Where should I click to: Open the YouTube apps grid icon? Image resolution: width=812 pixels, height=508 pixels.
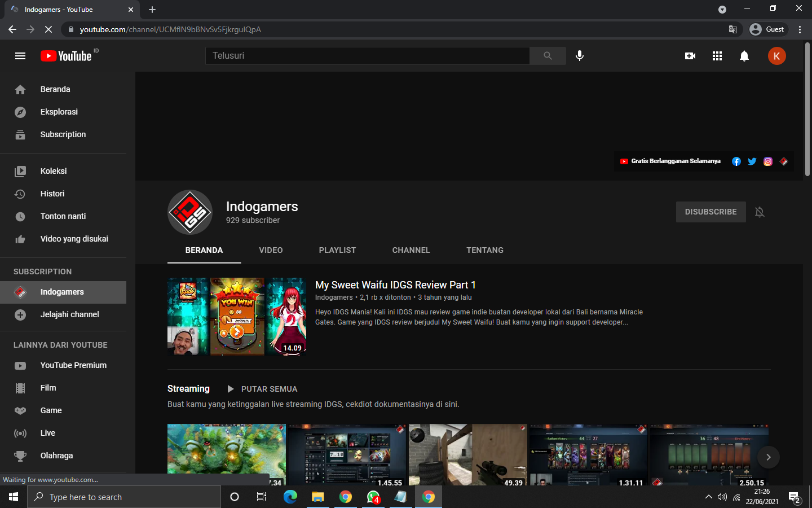coord(717,56)
